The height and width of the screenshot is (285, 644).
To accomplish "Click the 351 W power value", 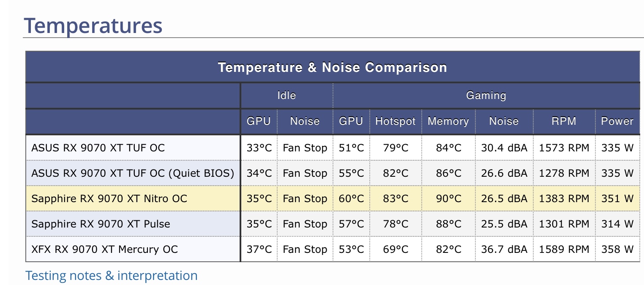I will 617,199.
